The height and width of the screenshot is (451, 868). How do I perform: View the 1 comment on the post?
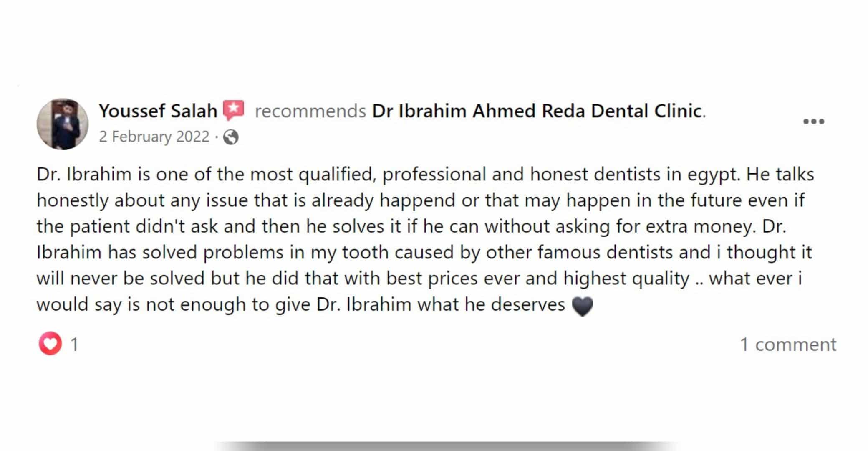click(x=788, y=345)
